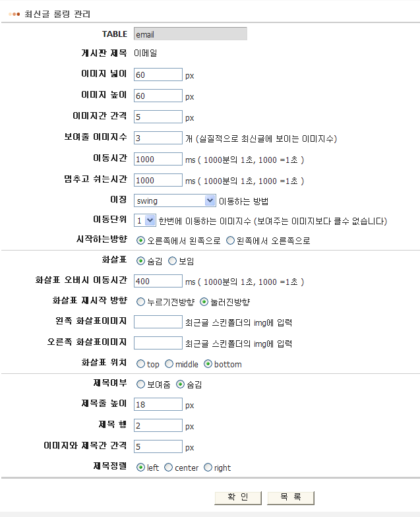Pick 누르기전방향 for arrow restart direction
This screenshot has height=517, width=420.
coord(140,302)
